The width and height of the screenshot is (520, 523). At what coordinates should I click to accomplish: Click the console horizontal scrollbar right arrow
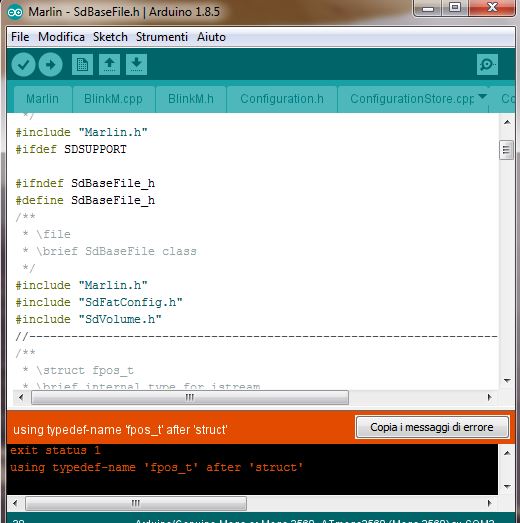489,503
